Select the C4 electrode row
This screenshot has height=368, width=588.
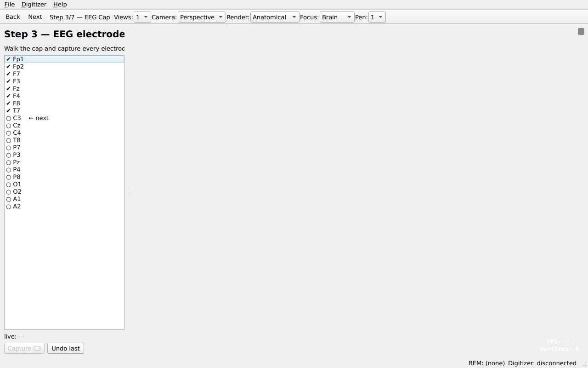64,133
